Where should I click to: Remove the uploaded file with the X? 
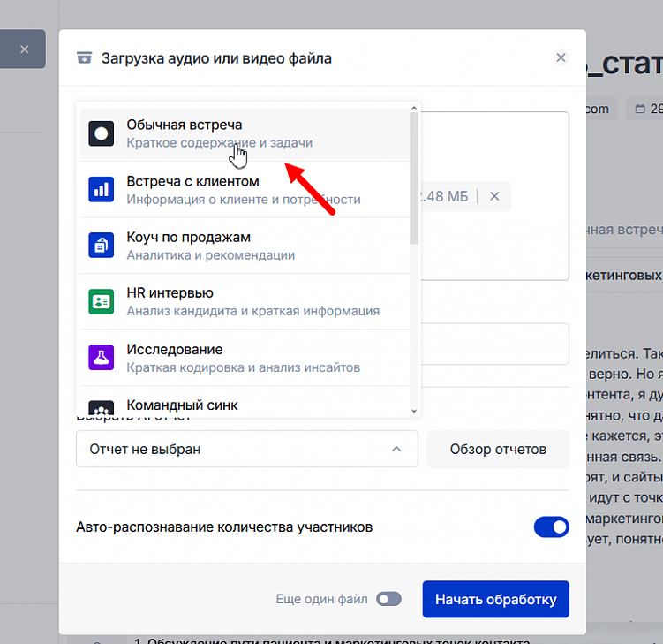(494, 196)
